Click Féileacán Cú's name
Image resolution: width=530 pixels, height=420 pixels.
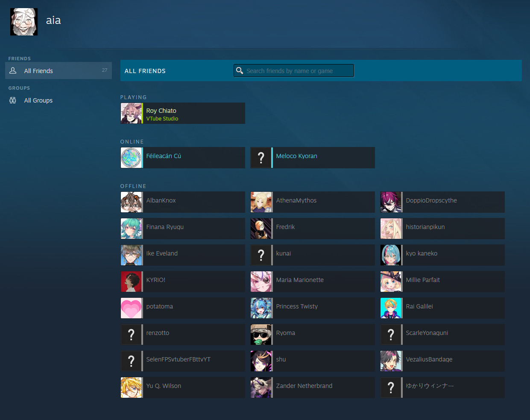164,156
